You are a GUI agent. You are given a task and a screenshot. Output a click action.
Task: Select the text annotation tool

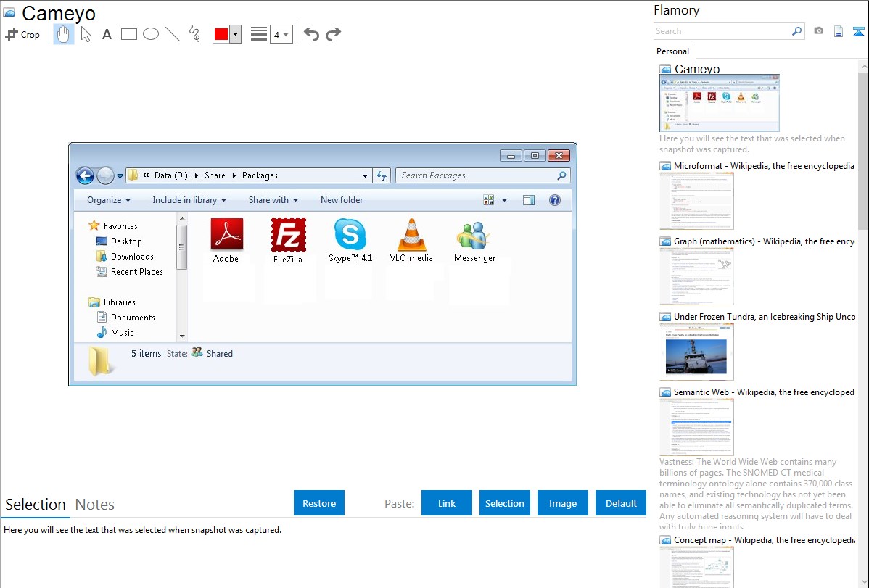(107, 34)
